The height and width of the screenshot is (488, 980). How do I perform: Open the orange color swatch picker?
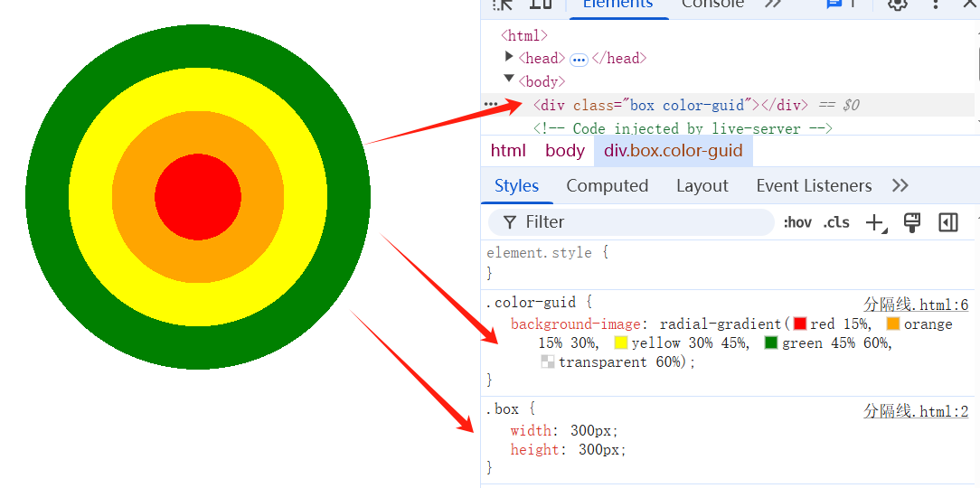[893, 324]
